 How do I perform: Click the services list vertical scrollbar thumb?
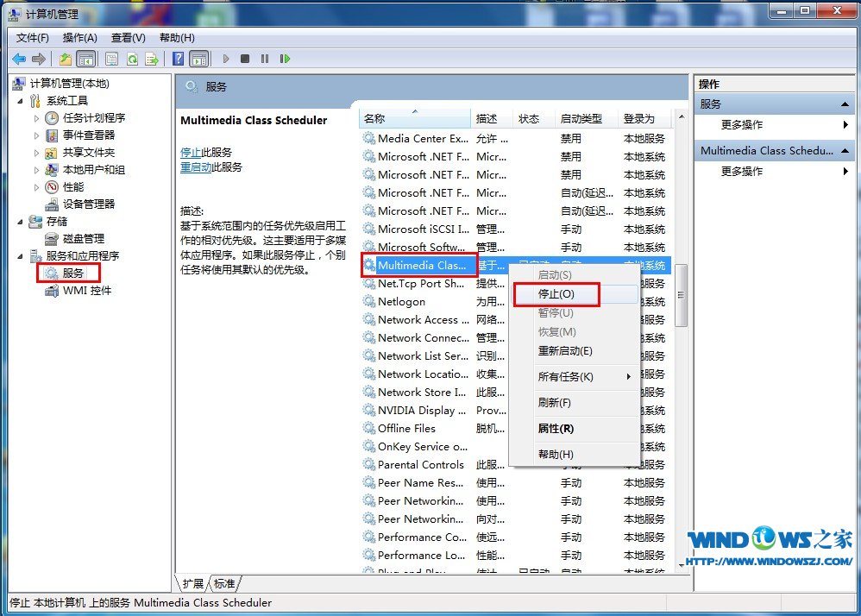(x=681, y=295)
